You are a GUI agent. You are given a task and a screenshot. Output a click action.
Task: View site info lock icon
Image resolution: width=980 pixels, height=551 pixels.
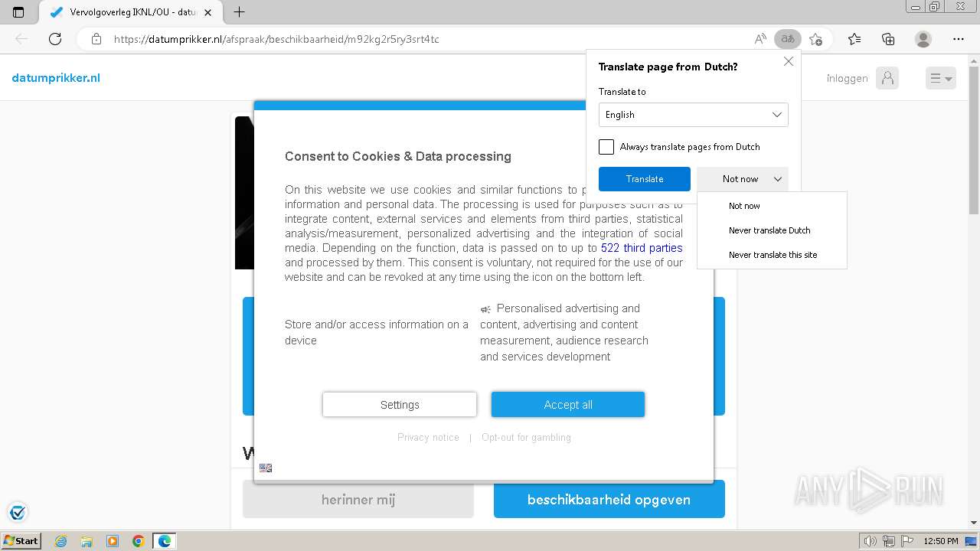click(96, 39)
